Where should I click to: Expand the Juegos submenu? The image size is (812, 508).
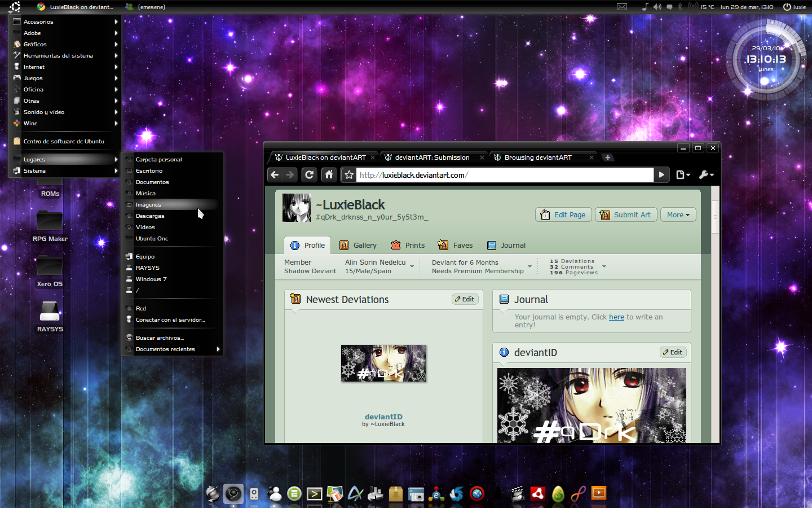65,78
